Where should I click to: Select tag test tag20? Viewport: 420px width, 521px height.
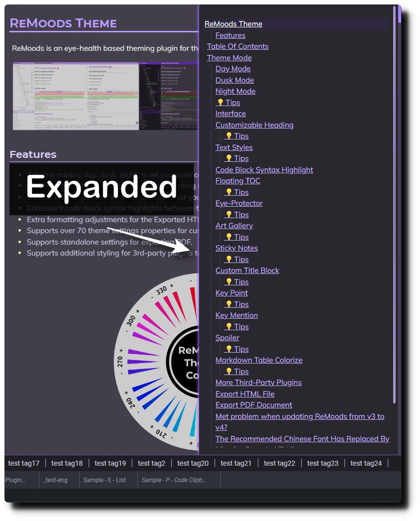(193, 463)
